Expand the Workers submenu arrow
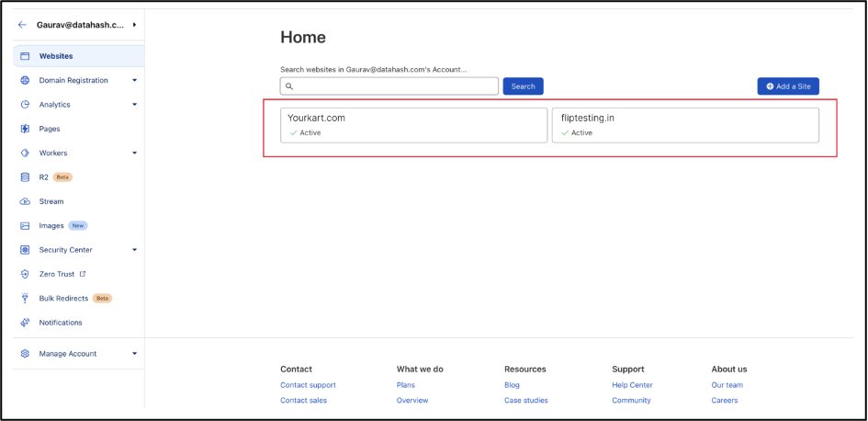Screen dimensions: 868x421 (x=134, y=153)
